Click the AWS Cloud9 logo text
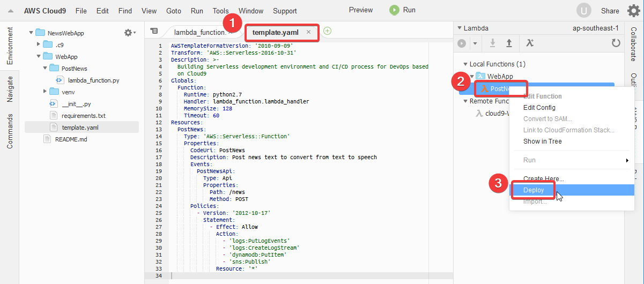 [45, 11]
